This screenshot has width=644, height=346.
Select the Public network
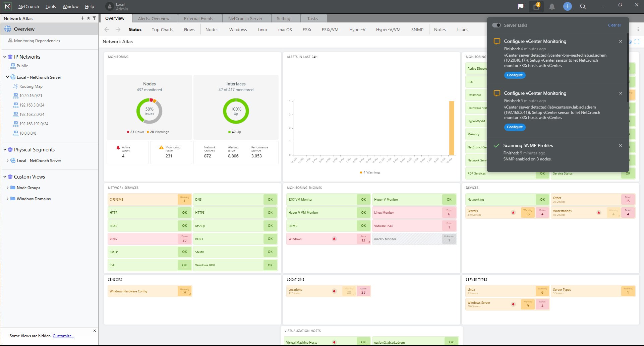coord(22,66)
